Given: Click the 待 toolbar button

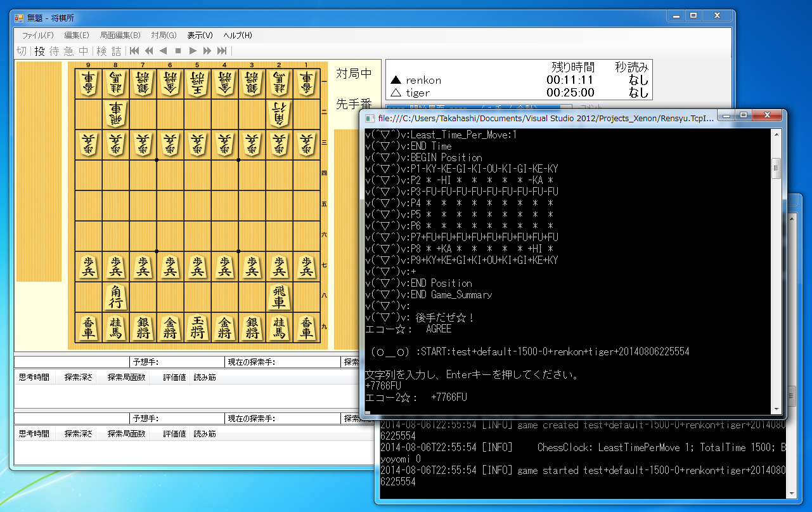Looking at the screenshot, I should (54, 51).
